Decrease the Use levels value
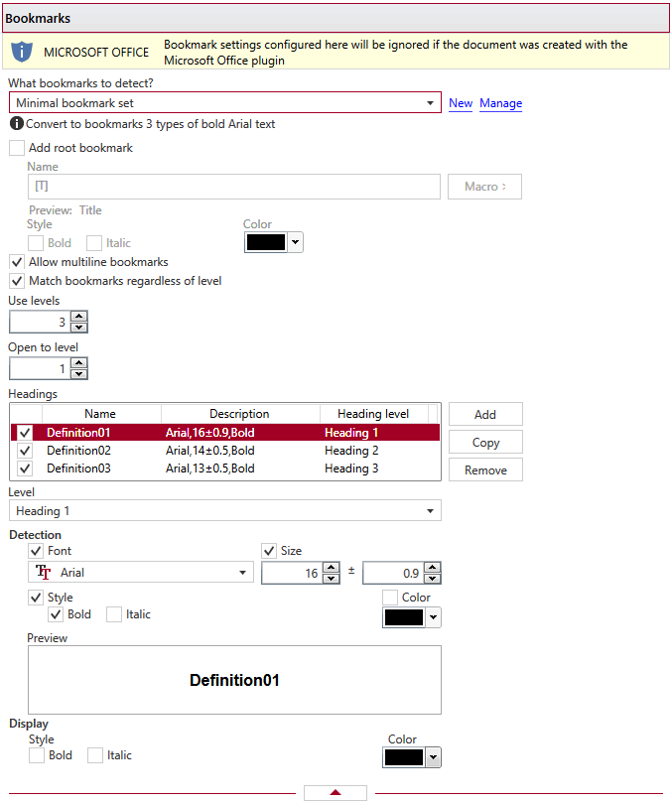This screenshot has width=672, height=803. click(x=78, y=328)
